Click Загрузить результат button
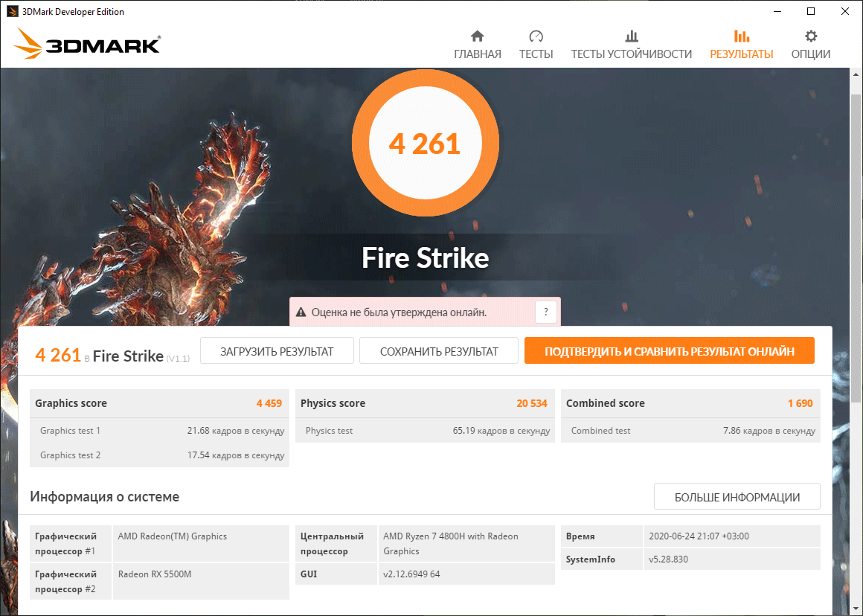The height and width of the screenshot is (616, 863). pos(277,351)
